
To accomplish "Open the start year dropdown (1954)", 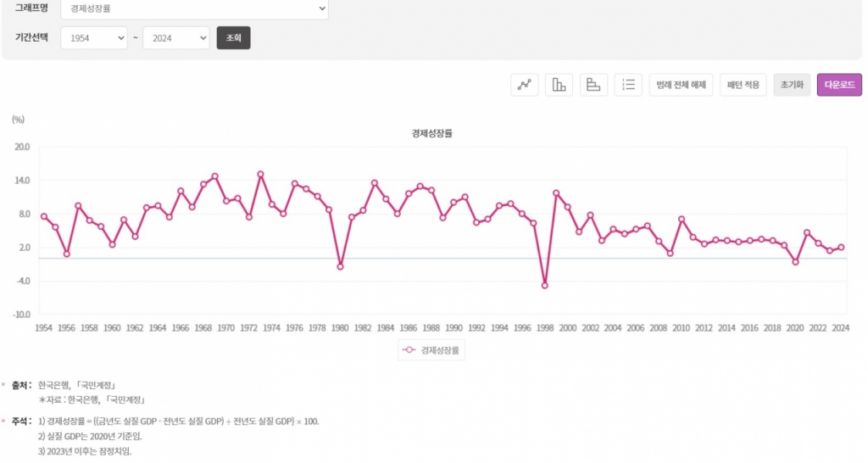I will point(93,38).
